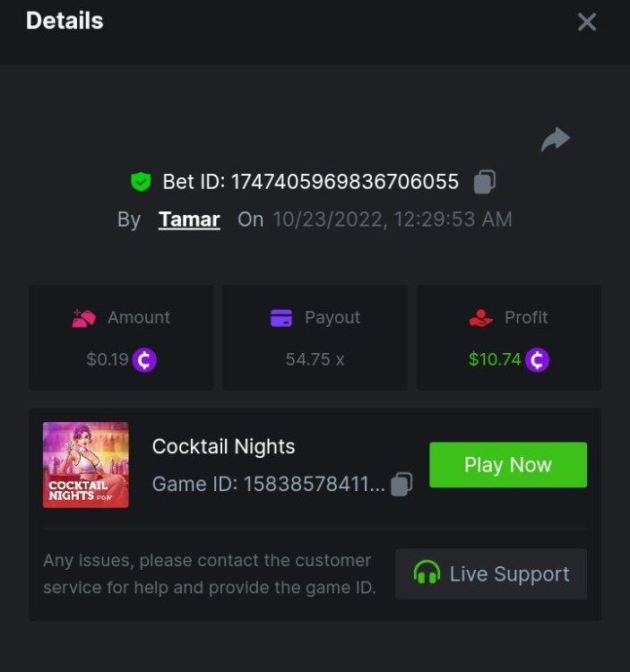Click the $10.74 profit amount
This screenshot has width=630, height=672.
tap(495, 360)
